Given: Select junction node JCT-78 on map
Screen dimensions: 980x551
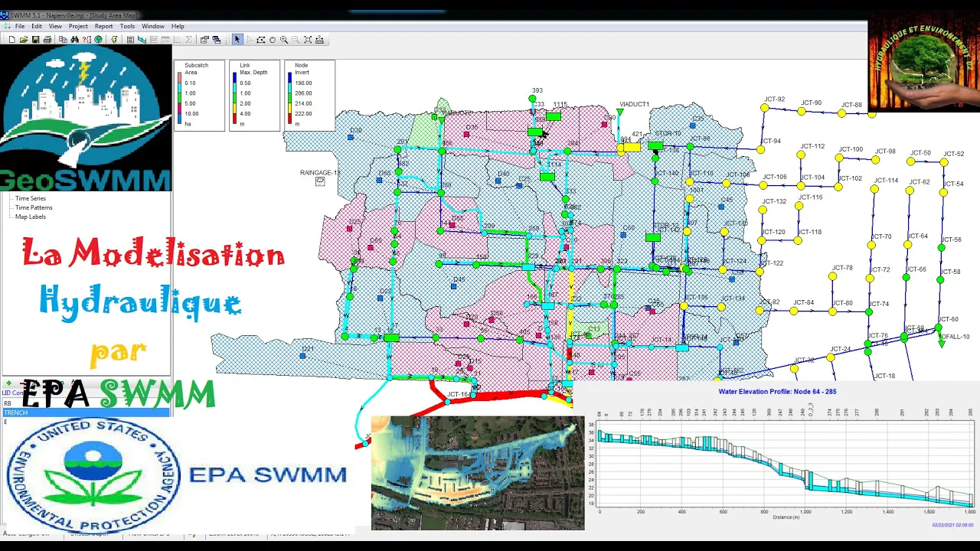Looking at the screenshot, I should [833, 276].
